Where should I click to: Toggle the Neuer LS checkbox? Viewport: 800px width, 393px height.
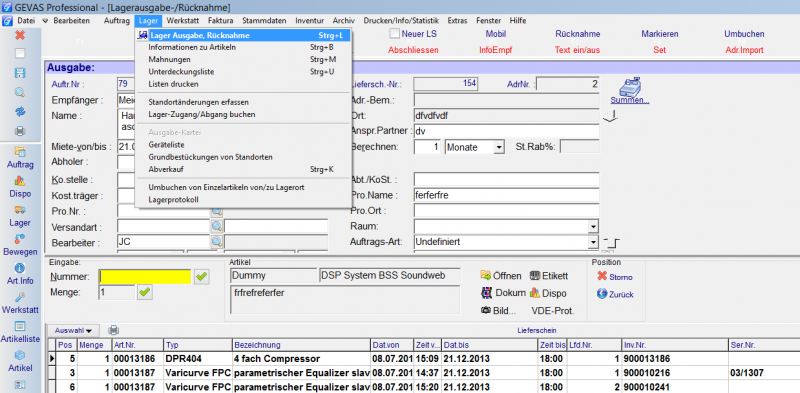pyautogui.click(x=394, y=34)
